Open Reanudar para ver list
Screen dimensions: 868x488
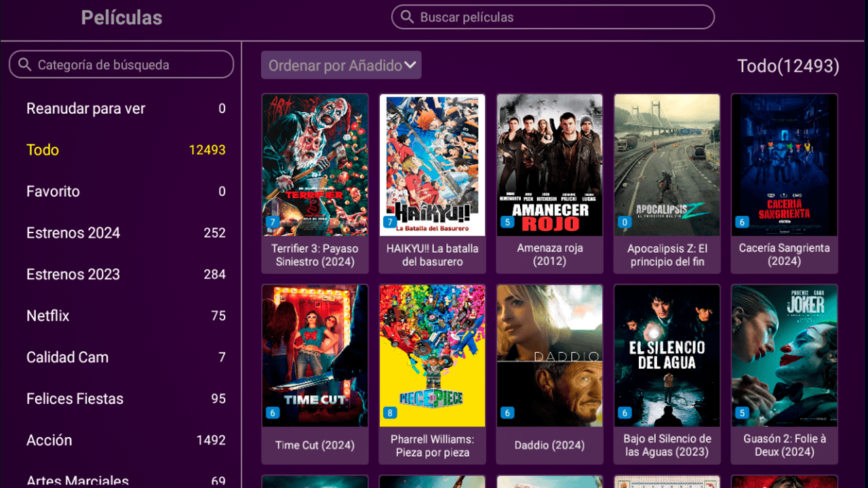[x=85, y=108]
